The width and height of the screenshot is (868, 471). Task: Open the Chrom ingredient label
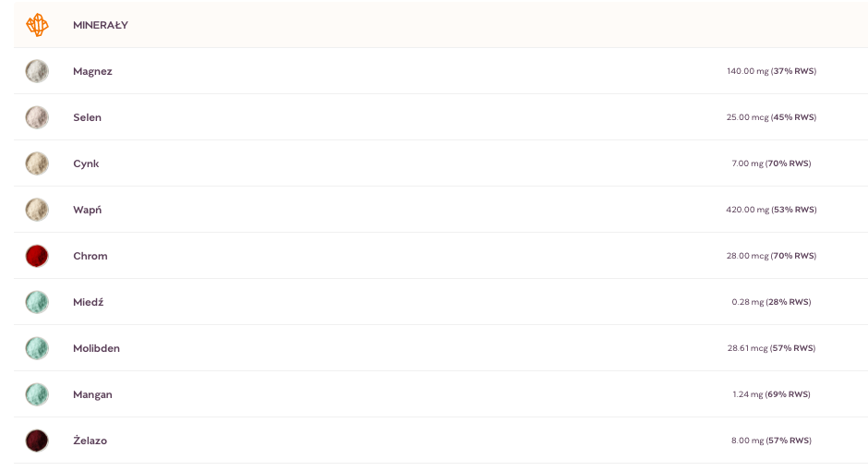(90, 256)
